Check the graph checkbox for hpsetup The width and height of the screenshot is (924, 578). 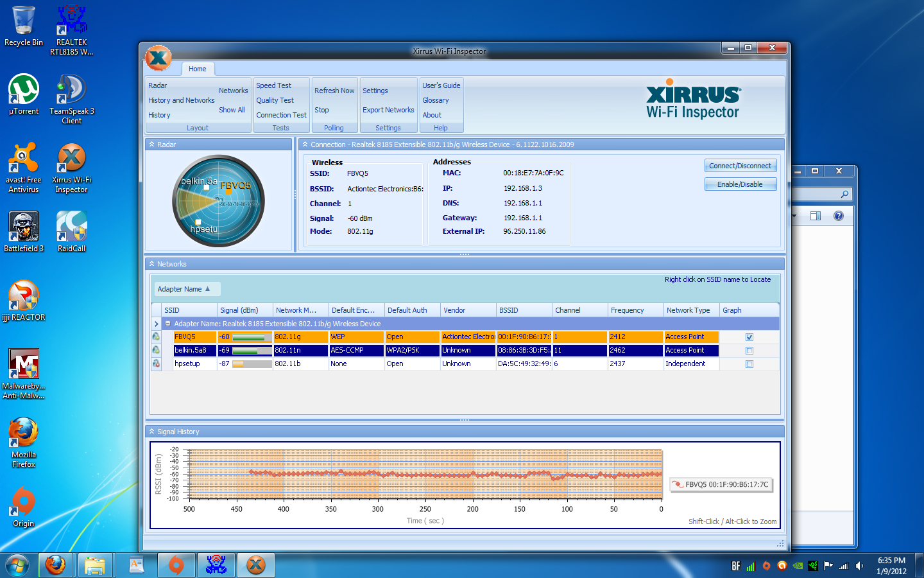pyautogui.click(x=749, y=364)
